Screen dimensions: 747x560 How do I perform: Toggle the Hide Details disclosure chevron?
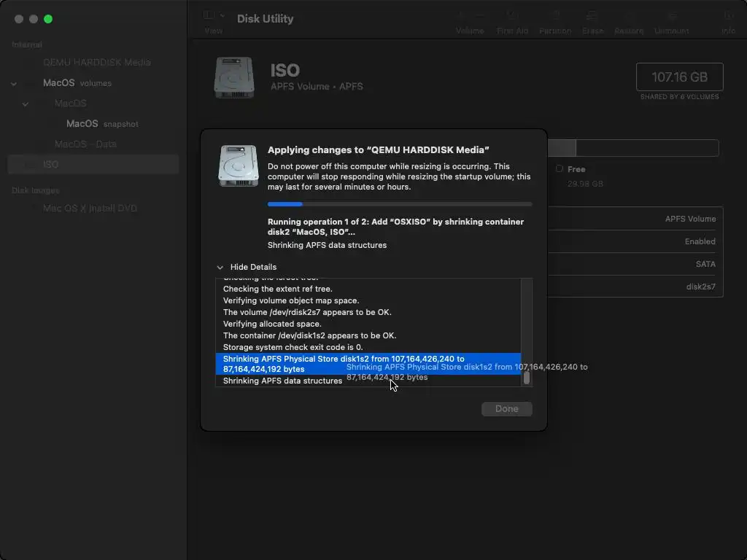220,267
